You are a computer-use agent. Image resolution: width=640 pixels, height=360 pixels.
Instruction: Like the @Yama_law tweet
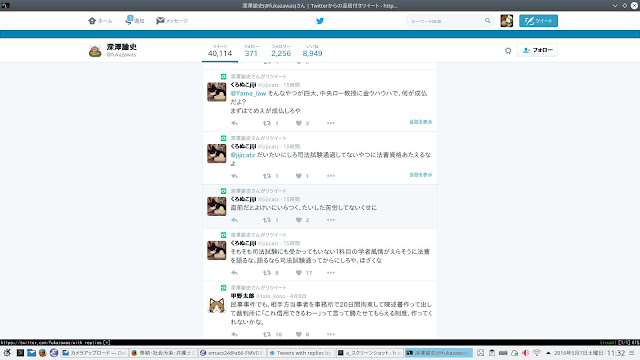coord(299,123)
